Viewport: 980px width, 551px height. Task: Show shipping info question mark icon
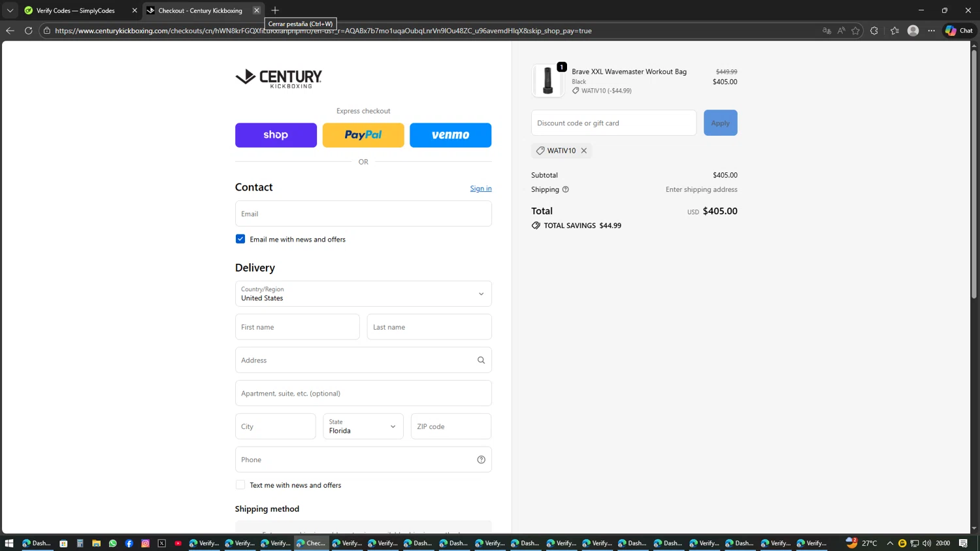tap(566, 189)
